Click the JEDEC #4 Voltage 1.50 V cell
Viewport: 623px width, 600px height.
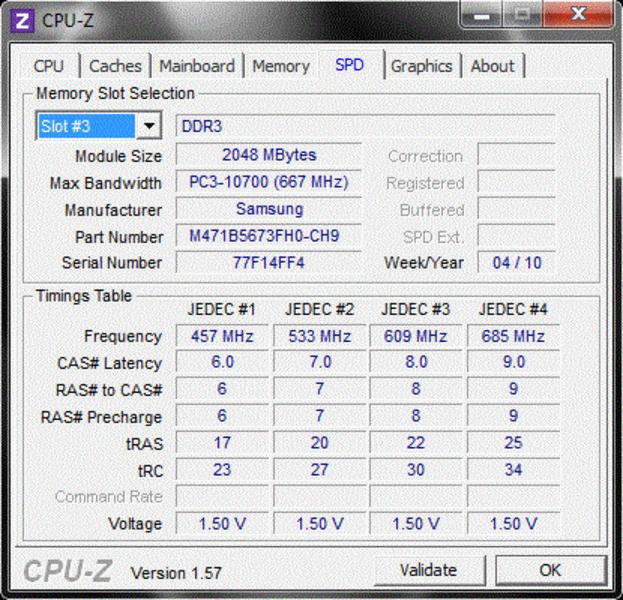[x=513, y=524]
